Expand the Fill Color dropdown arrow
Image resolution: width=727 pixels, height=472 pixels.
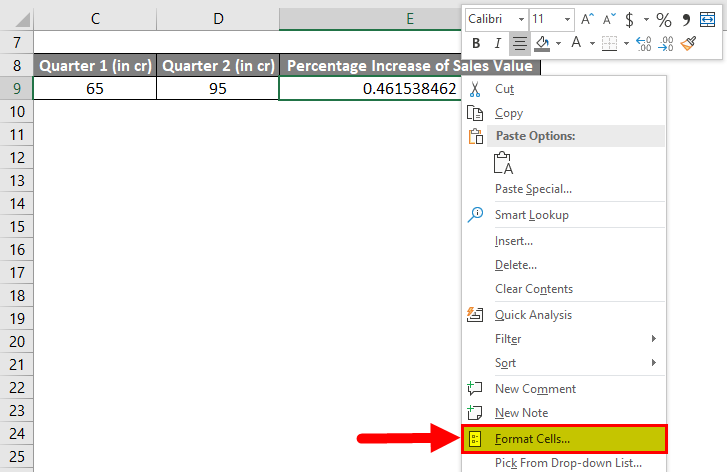(x=558, y=44)
